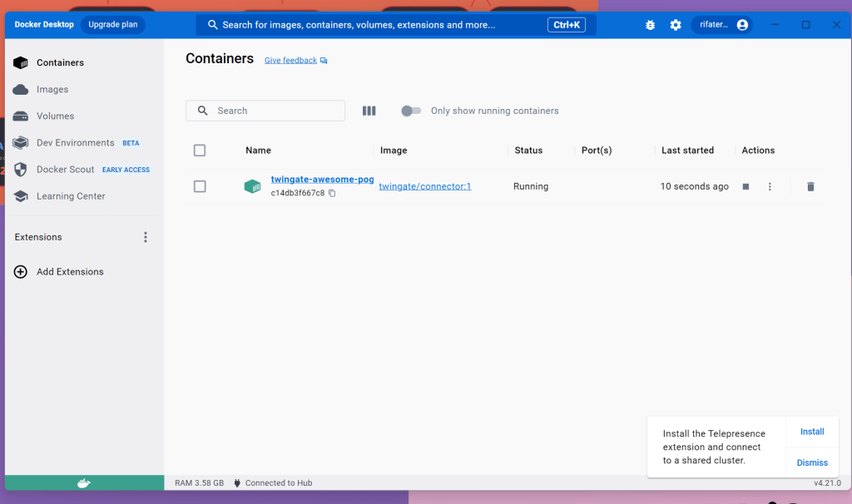Screen dimensions: 852x504
Task: Click the Running status text
Action: 531,186
